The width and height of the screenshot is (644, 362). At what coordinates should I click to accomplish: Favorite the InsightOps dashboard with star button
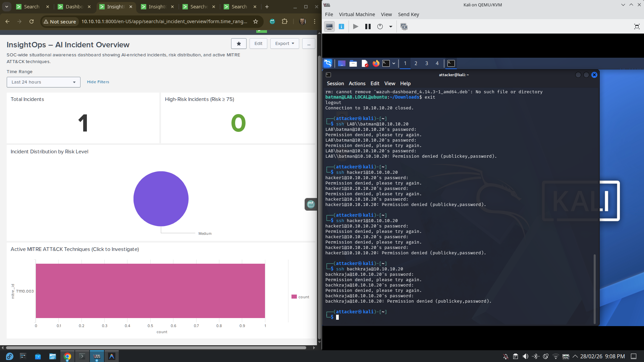238,44
